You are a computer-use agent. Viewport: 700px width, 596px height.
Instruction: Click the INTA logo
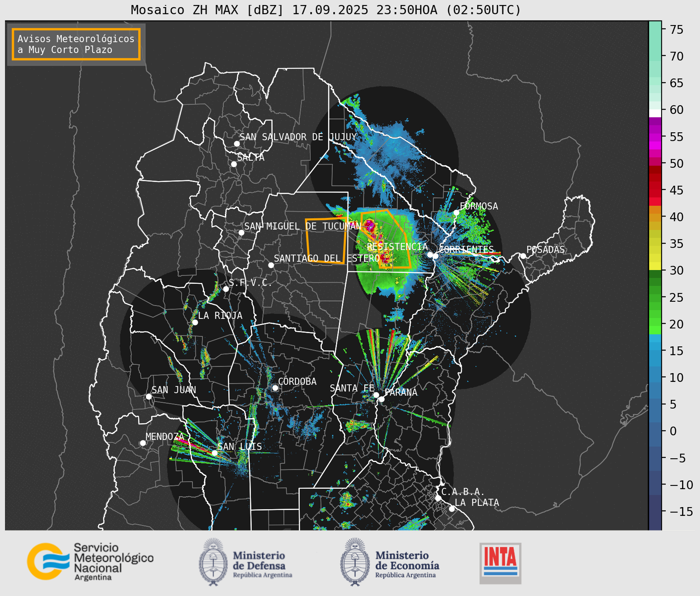tap(500, 563)
